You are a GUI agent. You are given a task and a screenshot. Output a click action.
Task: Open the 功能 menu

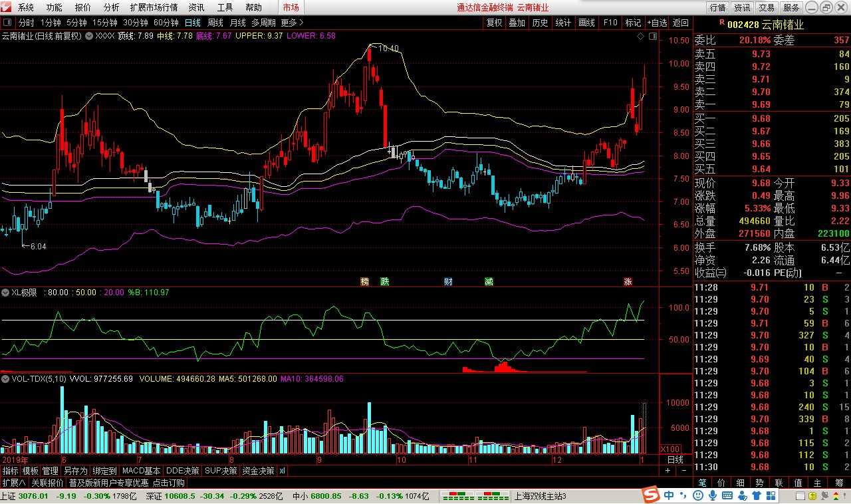pos(55,8)
